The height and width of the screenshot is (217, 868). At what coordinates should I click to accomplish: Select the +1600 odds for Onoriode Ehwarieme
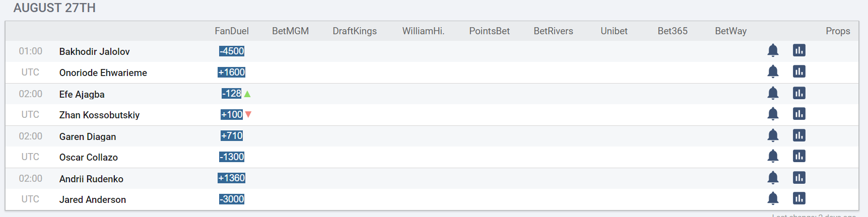232,72
